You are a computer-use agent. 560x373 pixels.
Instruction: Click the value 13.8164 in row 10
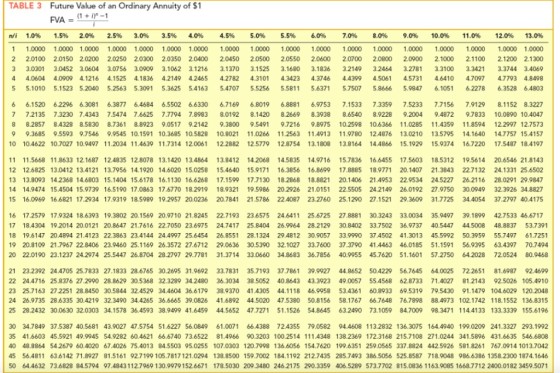350,144
